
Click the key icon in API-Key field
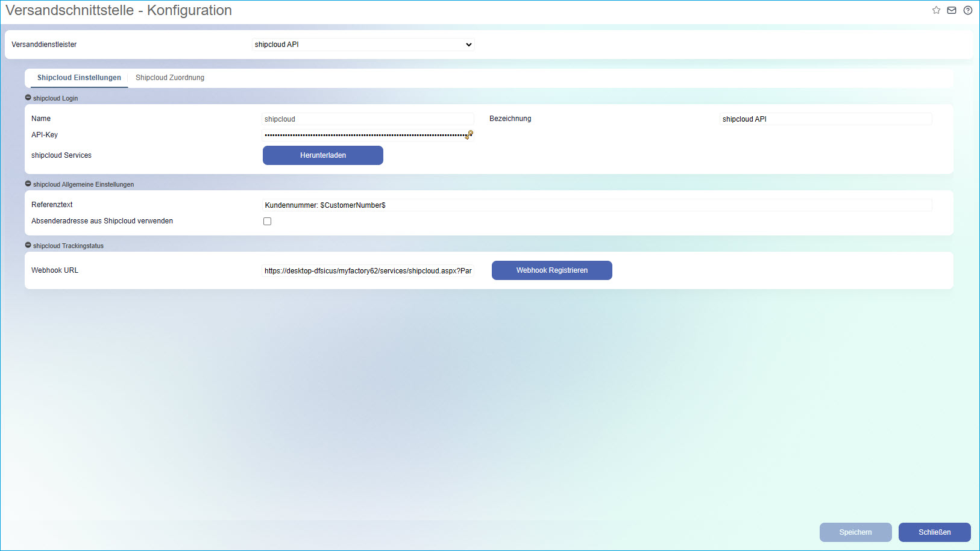click(470, 135)
